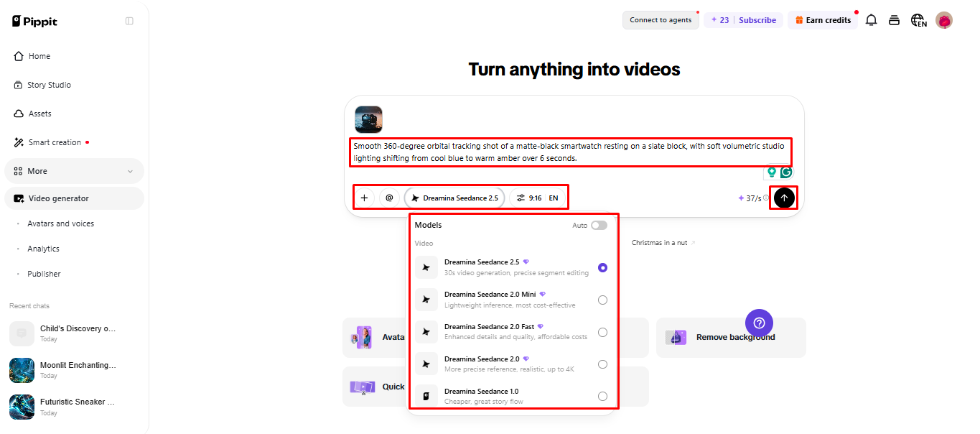Click 'Enhanced details and quality, affordable costs' text
The width and height of the screenshot is (980, 434).
[515, 337]
